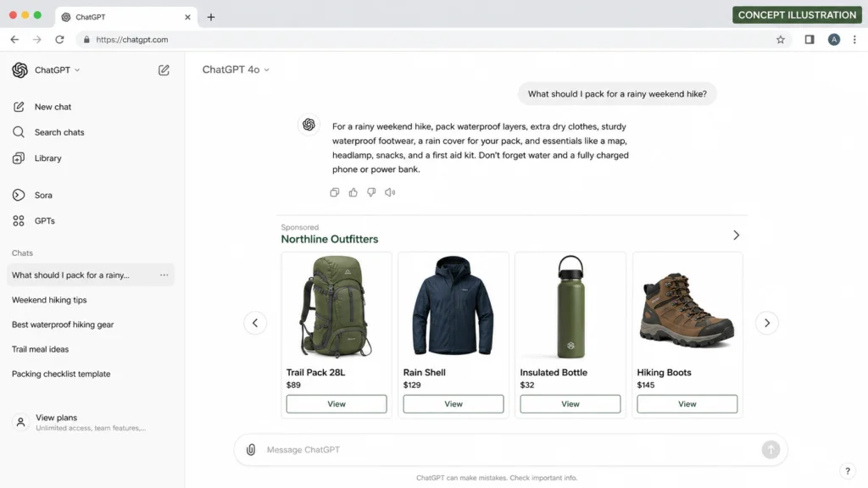This screenshot has height=488, width=868.
Task: Expand sponsored section with top-right chevron
Action: 737,236
